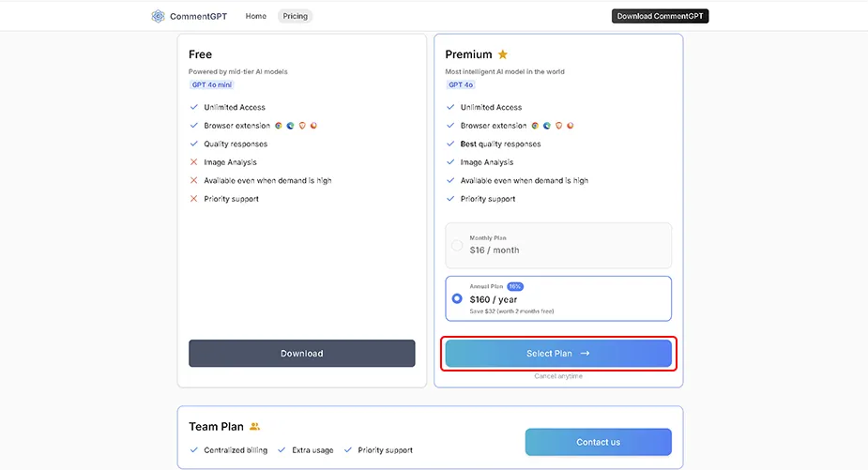Viewport: 868px width, 470px height.
Task: Click the "Centralized billing" label
Action: tap(236, 450)
